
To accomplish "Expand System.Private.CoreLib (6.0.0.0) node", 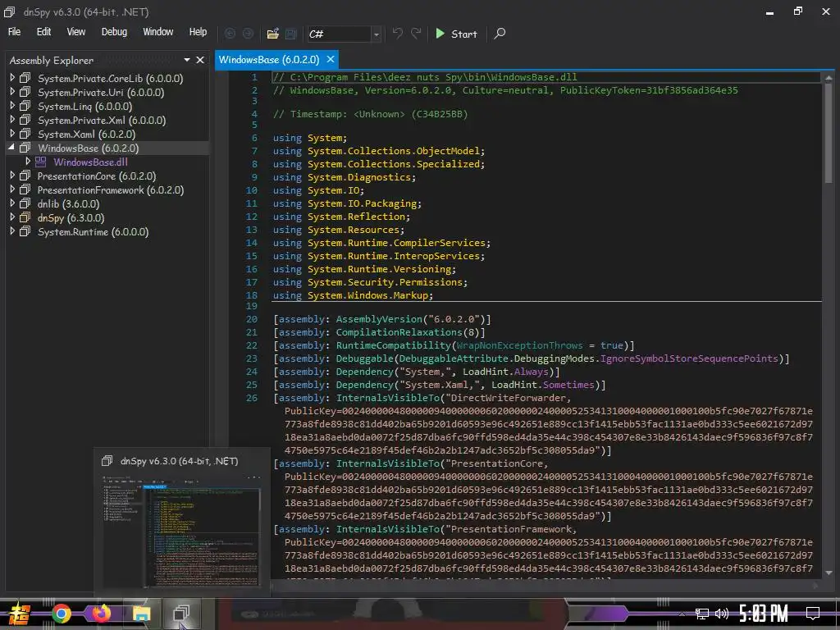I will click(x=12, y=78).
